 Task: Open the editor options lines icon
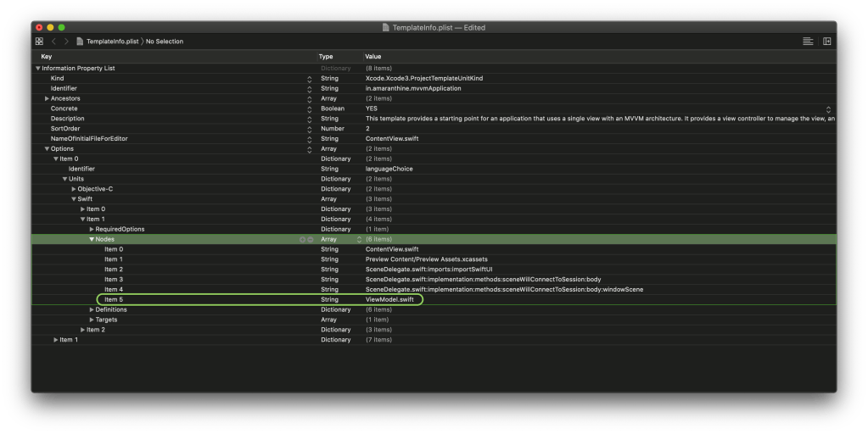tap(808, 41)
